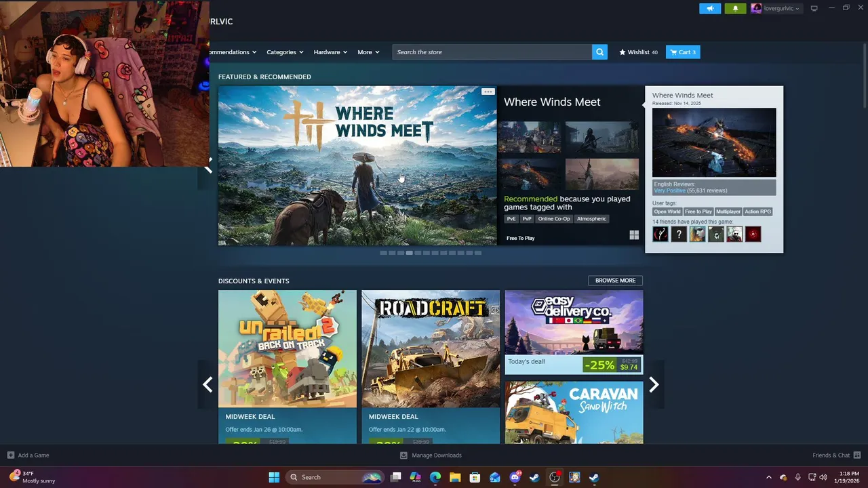
Task: Expand the Categories dropdown
Action: coord(285,52)
